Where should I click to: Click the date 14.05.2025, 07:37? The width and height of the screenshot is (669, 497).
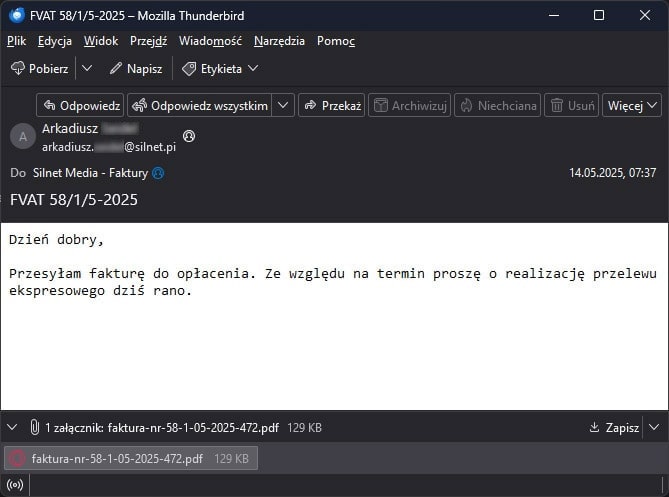(612, 173)
